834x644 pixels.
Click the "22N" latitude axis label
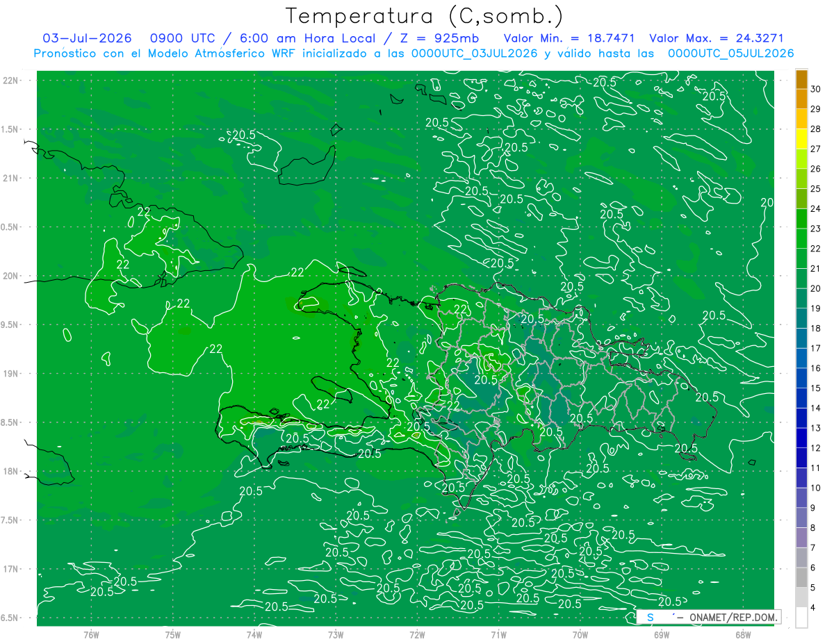pos(10,81)
